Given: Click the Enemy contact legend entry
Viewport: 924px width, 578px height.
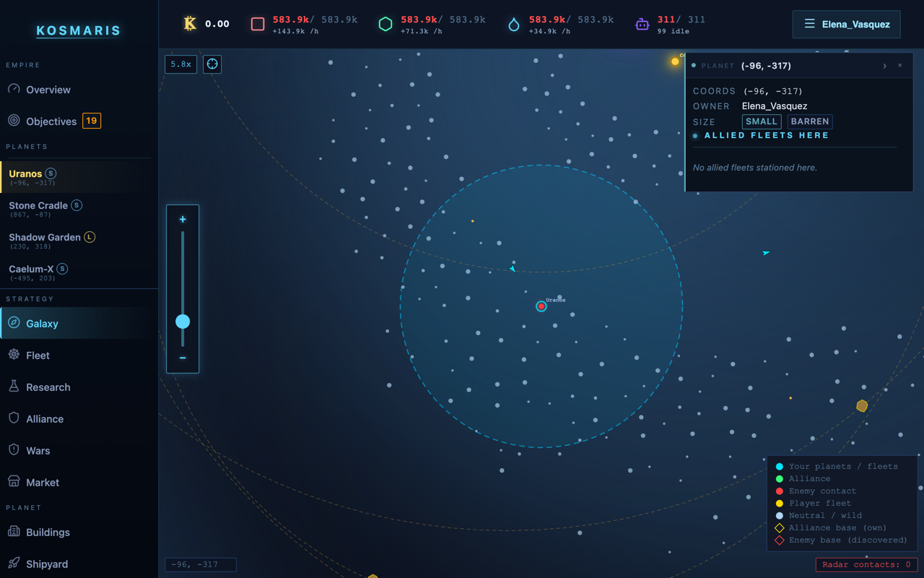Looking at the screenshot, I should point(816,491).
